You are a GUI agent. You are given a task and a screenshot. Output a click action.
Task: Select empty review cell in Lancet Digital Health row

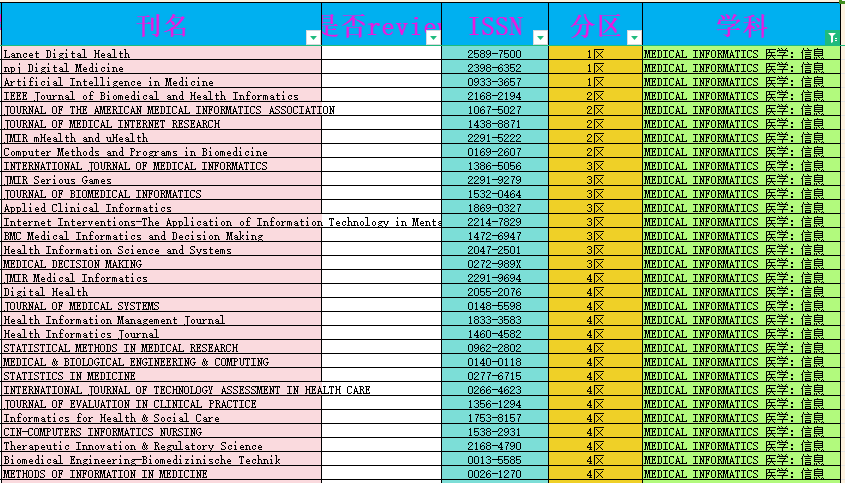(382, 53)
